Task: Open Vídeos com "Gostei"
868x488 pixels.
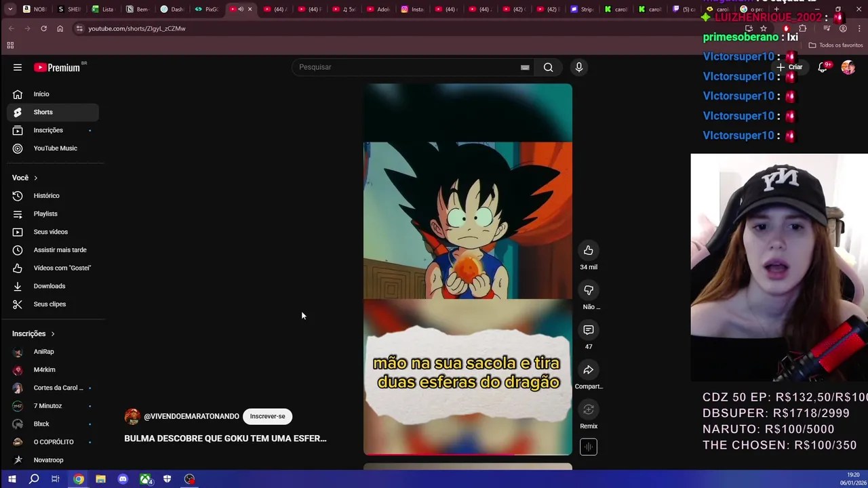Action: (x=53, y=268)
